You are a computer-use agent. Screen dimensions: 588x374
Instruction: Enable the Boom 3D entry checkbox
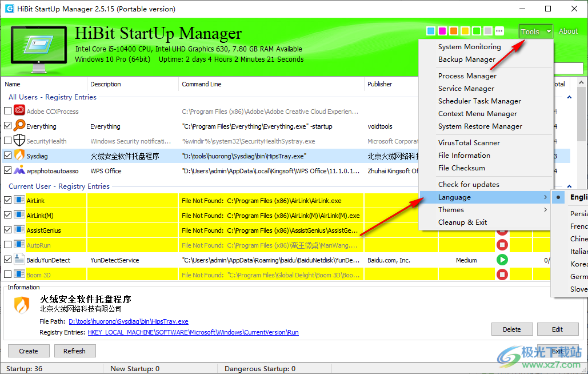[7, 274]
